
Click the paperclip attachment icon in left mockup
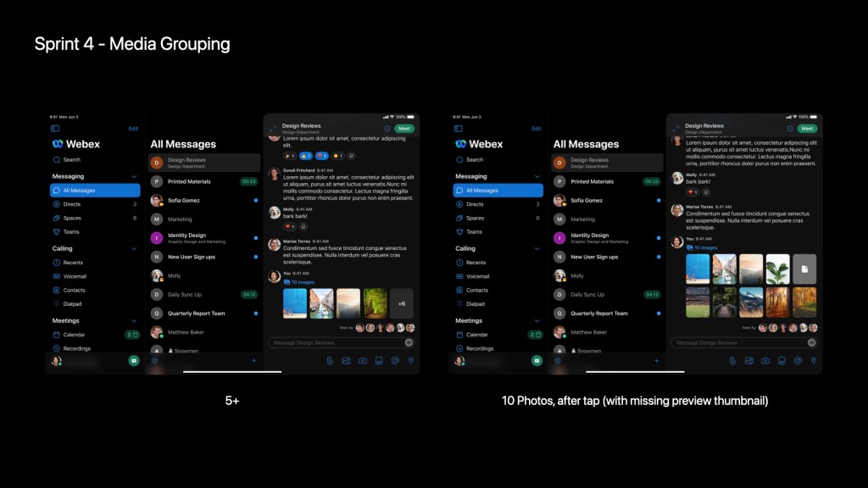330,361
